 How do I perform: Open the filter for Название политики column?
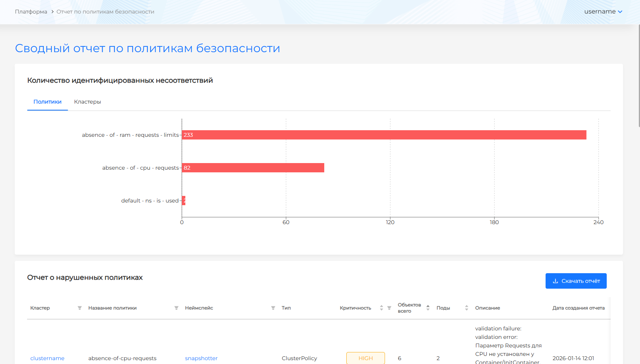click(176, 308)
